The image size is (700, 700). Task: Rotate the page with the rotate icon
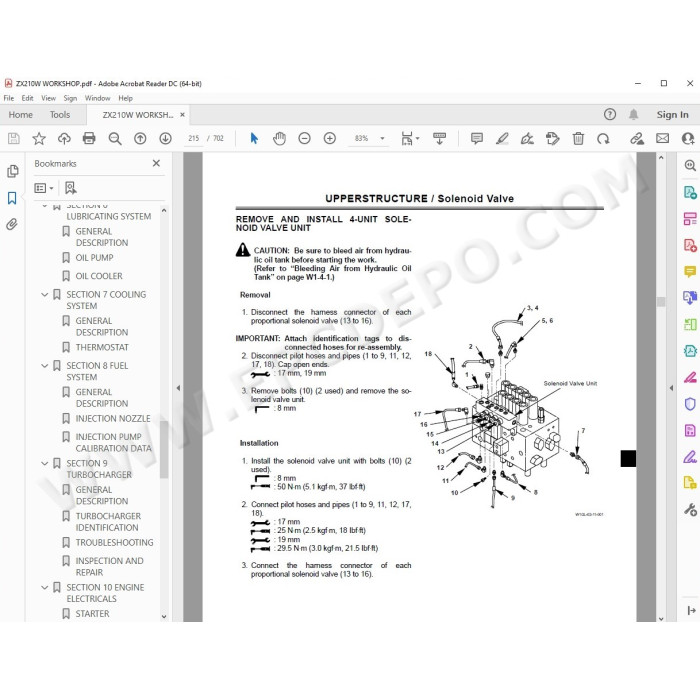(603, 138)
